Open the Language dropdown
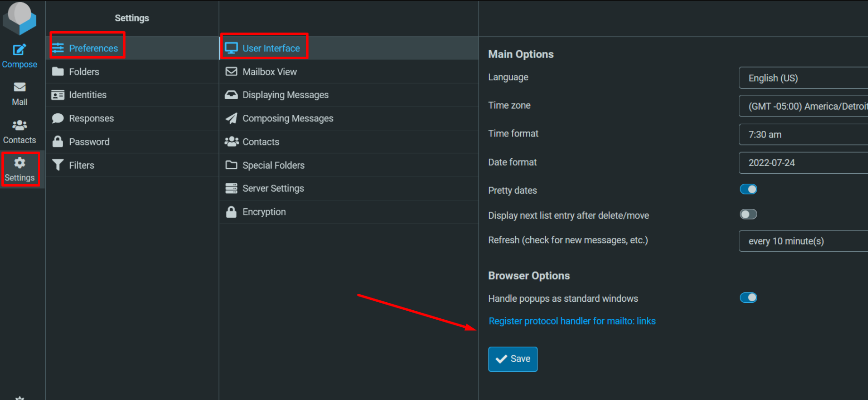The width and height of the screenshot is (868, 400). click(x=803, y=78)
